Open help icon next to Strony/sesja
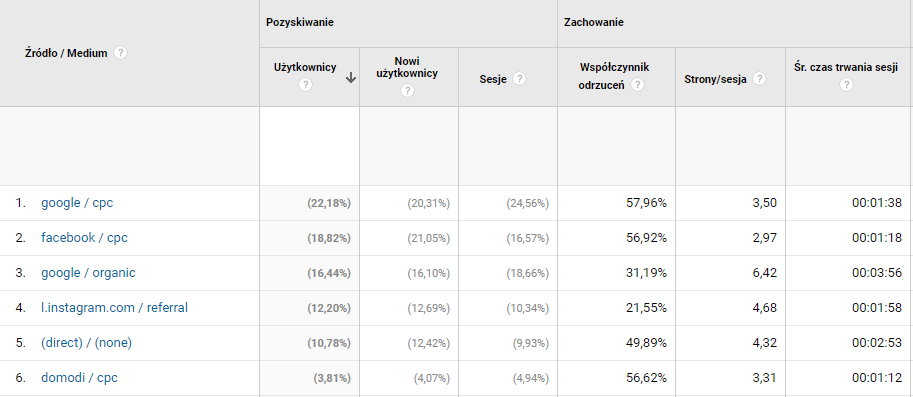Image resolution: width=913 pixels, height=397 pixels. pos(759,79)
